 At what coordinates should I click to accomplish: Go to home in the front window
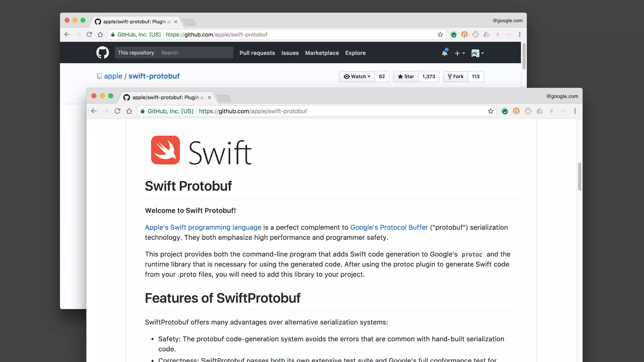pyautogui.click(x=129, y=111)
